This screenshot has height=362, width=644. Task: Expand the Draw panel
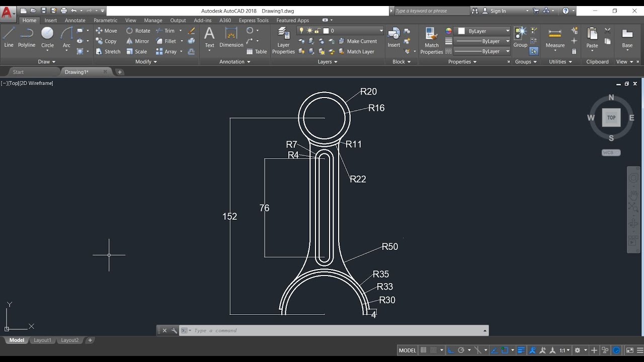click(x=46, y=62)
